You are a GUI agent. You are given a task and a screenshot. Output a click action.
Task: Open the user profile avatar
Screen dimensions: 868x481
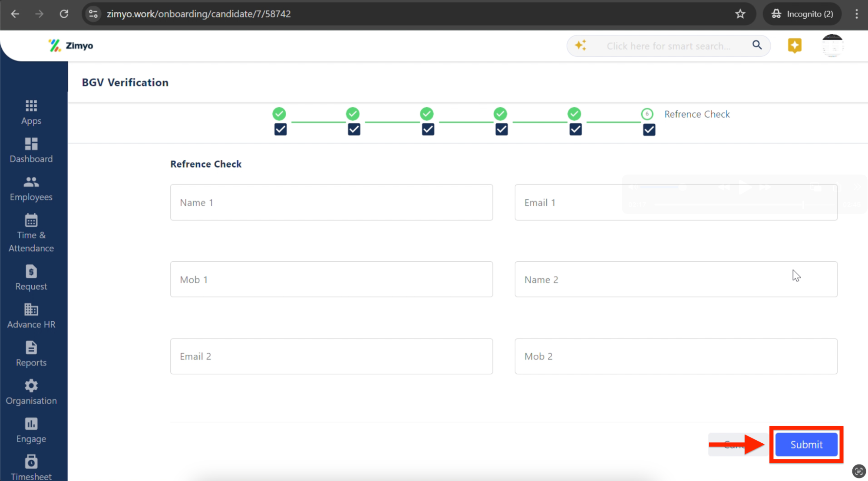coord(832,46)
